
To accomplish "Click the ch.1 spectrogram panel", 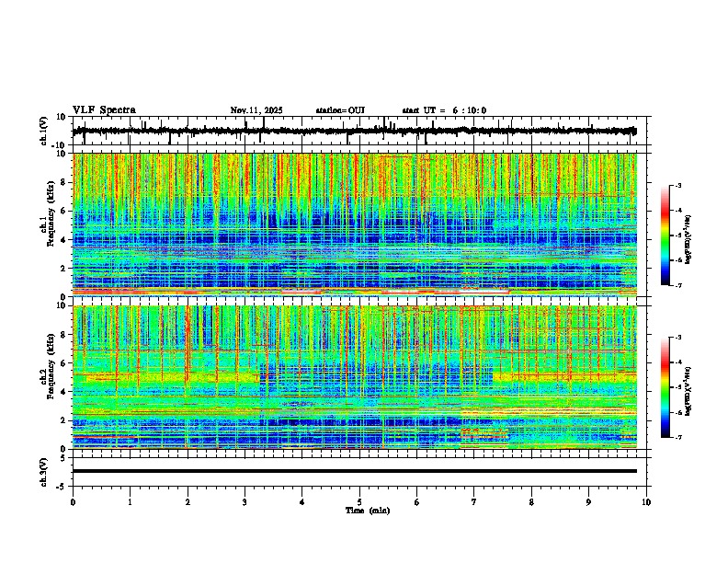I will pyautogui.click(x=355, y=224).
